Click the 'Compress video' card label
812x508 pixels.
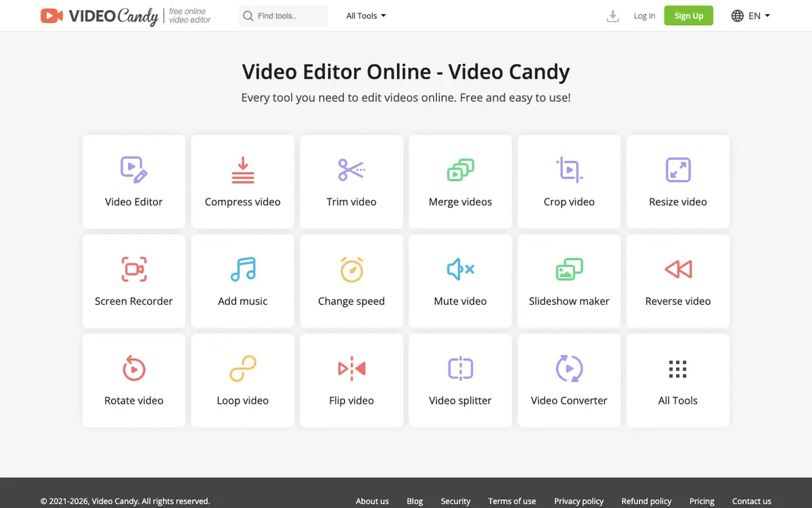[x=243, y=202]
